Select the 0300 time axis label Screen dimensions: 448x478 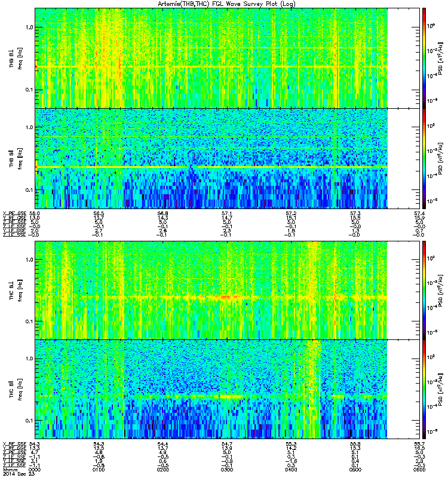tap(227, 470)
